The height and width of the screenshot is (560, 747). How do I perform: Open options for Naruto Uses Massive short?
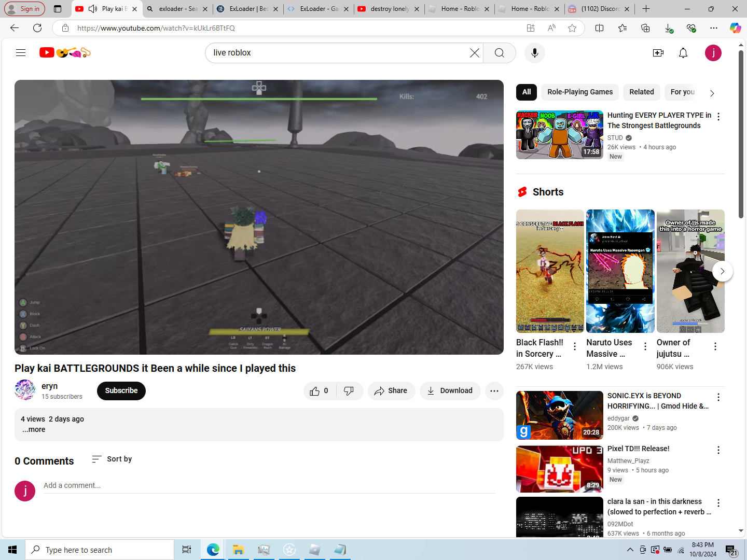pyautogui.click(x=645, y=346)
